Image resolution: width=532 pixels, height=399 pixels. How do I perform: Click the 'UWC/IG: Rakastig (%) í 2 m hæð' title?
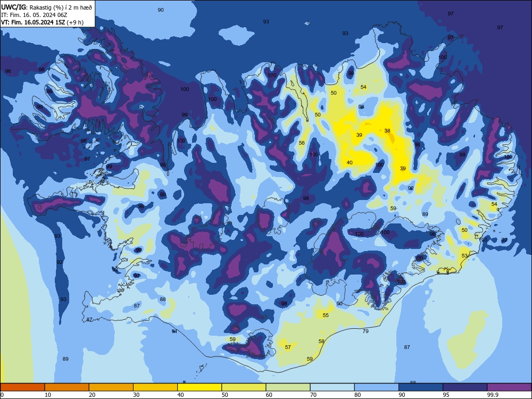46,7
